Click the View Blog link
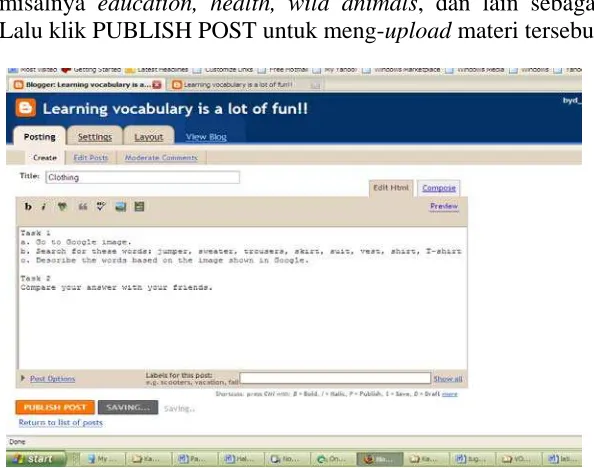This screenshot has width=594, height=468. pyautogui.click(x=206, y=137)
